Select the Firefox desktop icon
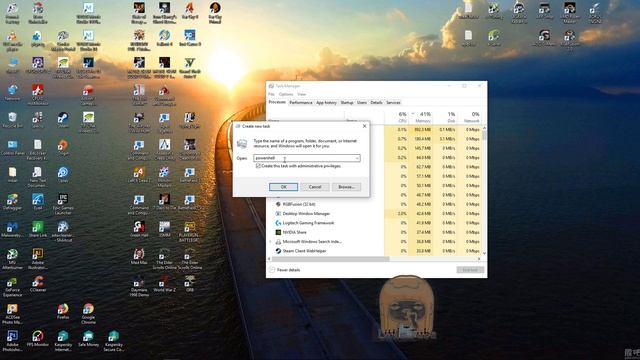640x360 pixels. click(63, 311)
